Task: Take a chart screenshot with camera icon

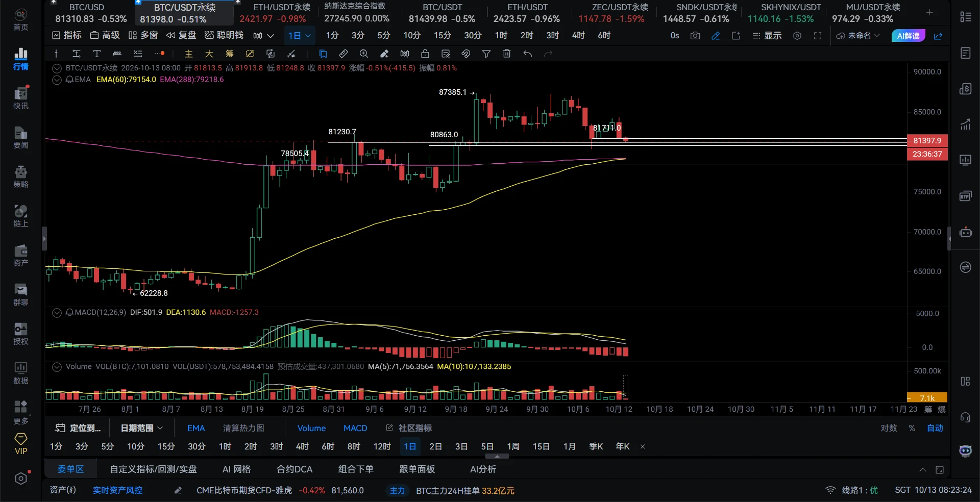Action: pos(695,36)
